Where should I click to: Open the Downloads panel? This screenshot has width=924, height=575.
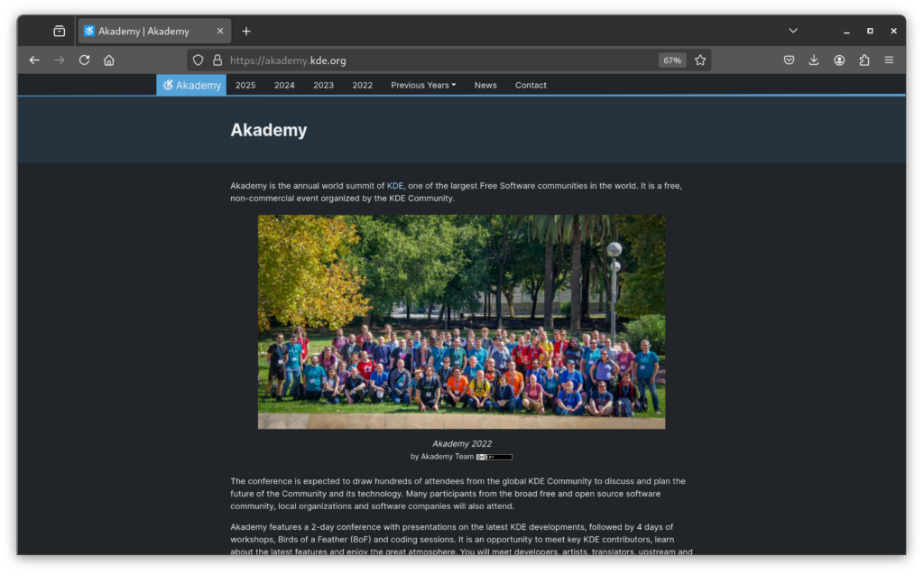point(814,60)
